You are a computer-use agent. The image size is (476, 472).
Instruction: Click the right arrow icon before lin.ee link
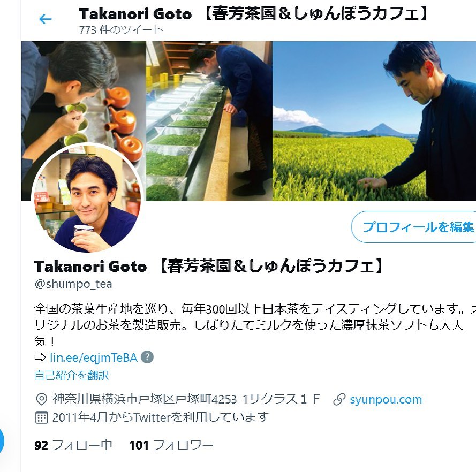tap(40, 357)
